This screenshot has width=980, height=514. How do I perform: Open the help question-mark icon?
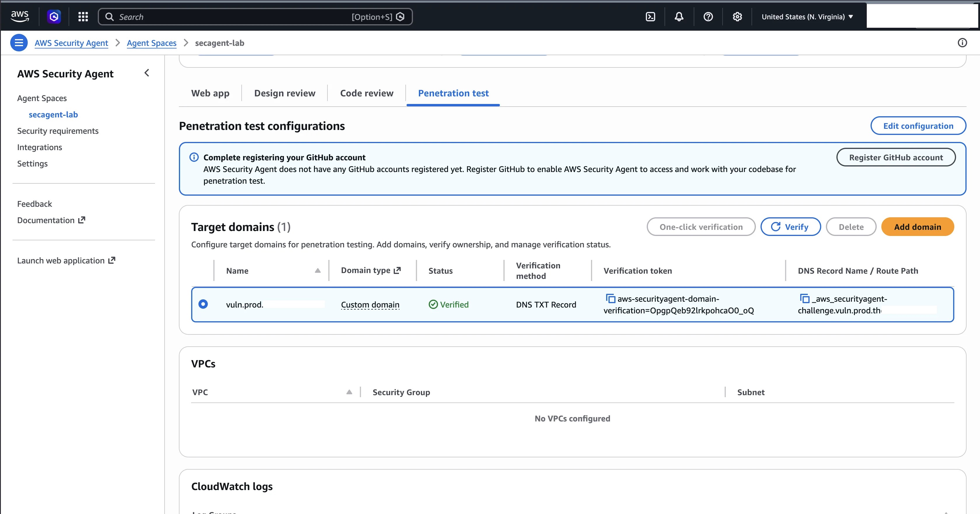[708, 17]
